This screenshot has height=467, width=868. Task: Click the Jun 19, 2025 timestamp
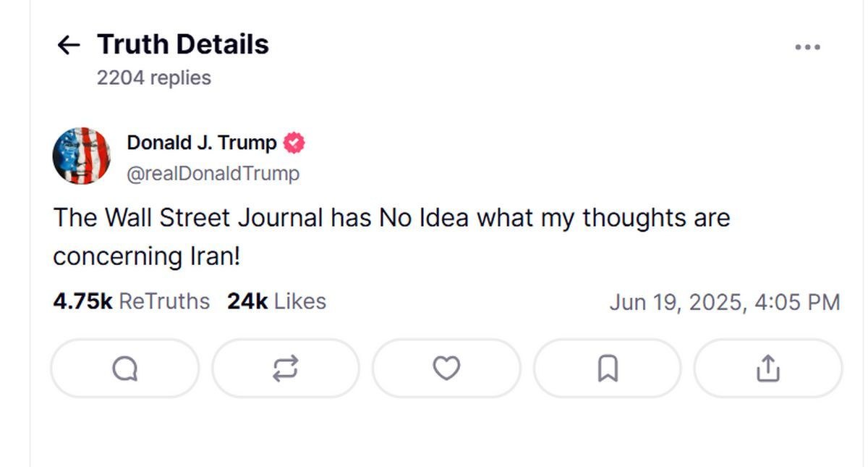pyautogui.click(x=724, y=302)
